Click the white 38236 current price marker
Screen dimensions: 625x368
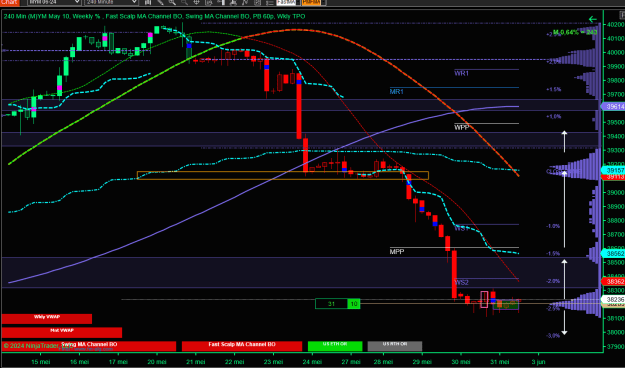(613, 299)
